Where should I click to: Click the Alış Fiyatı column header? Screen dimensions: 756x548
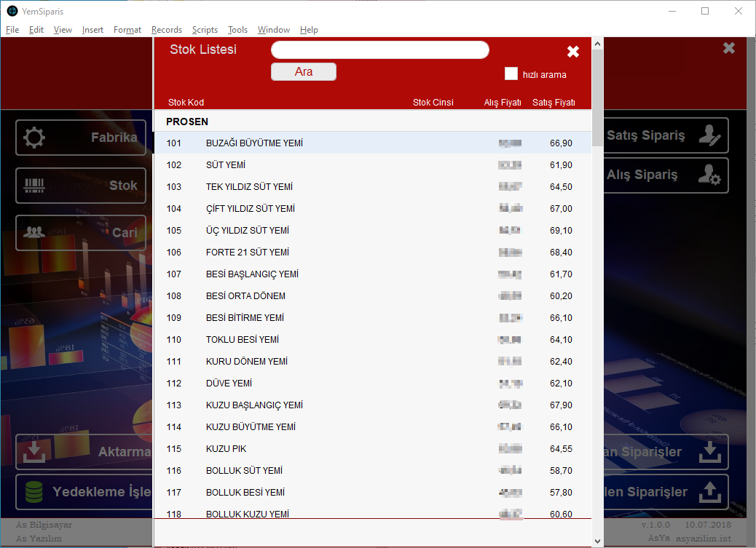503,102
